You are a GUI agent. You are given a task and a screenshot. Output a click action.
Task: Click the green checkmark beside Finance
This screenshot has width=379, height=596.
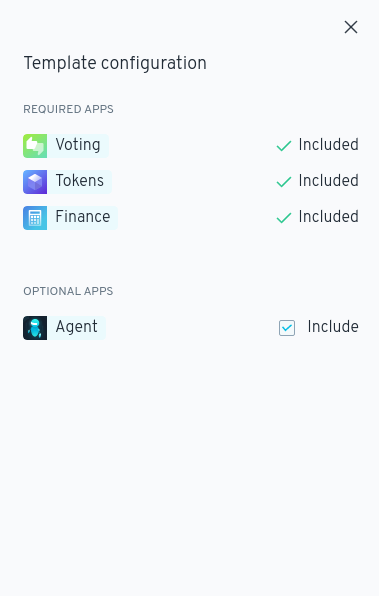(x=284, y=218)
